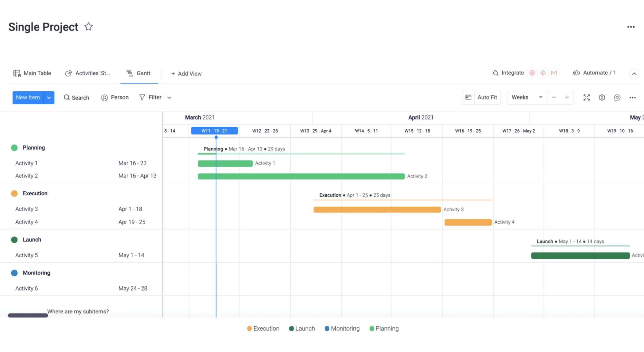Click the fullscreen expand icon
Screen dimensions: 644x352
coord(587,97)
